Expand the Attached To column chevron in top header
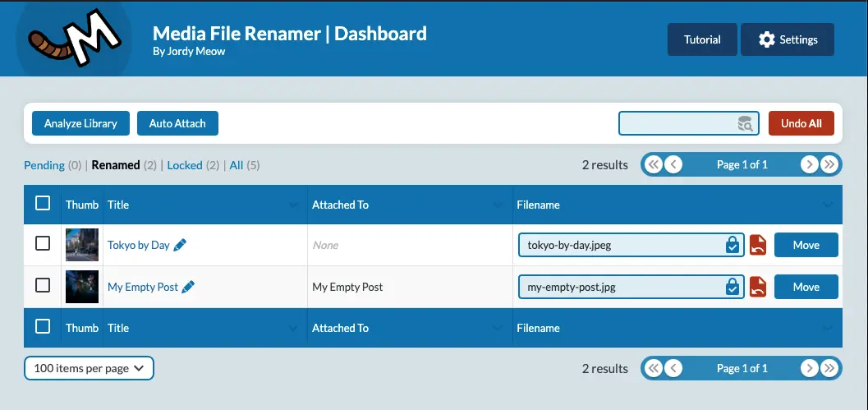Screen dimensions: 868x410 coord(497,205)
